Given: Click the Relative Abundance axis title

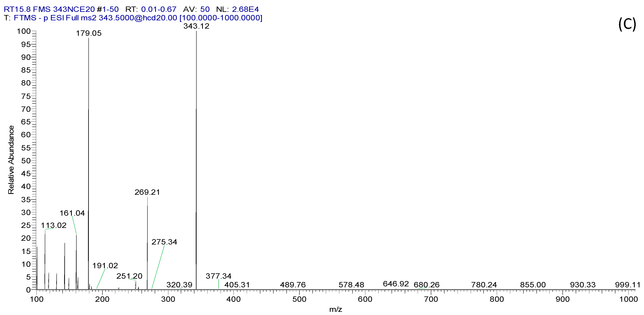Looking at the screenshot, I should 11,160.
